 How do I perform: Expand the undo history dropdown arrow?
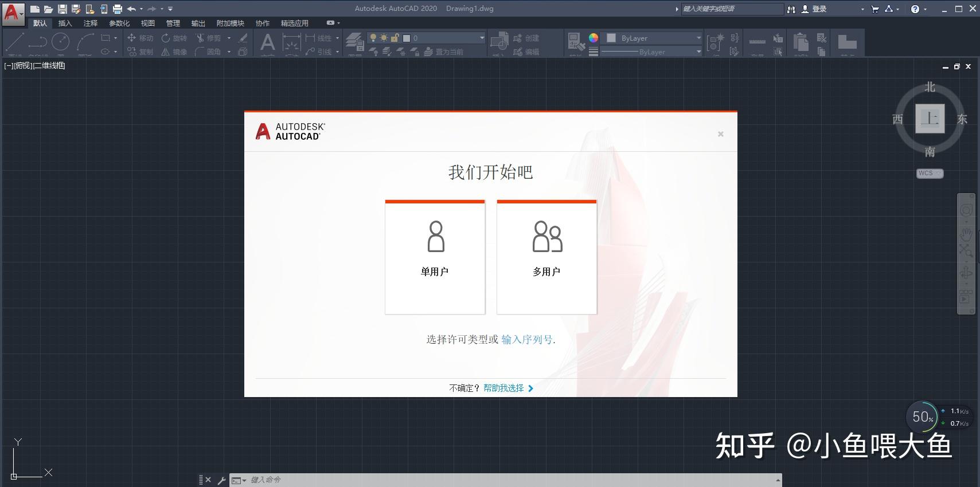pyautogui.click(x=141, y=9)
